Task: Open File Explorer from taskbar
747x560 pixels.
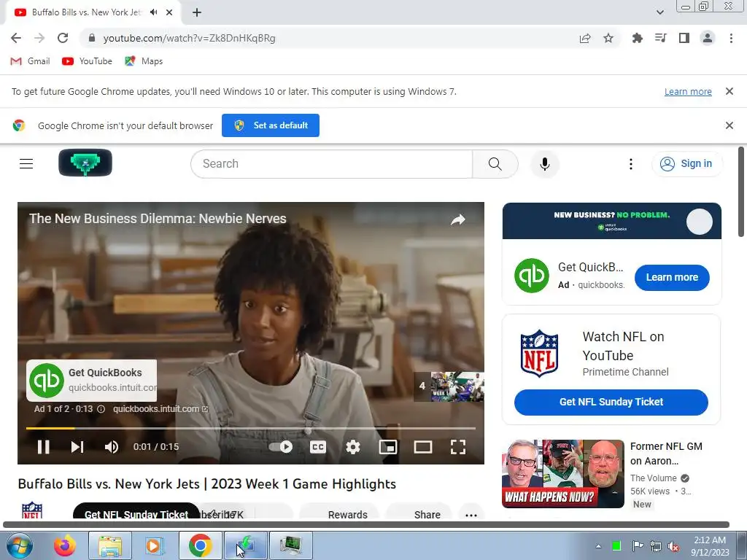Action: (110, 545)
